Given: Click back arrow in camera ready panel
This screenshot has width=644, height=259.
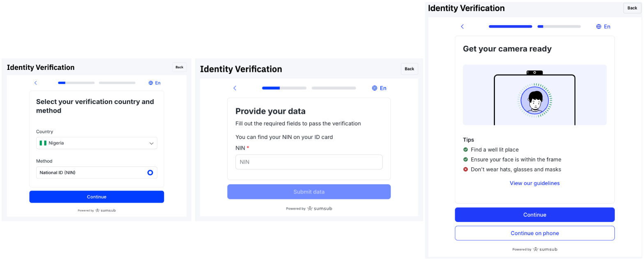Looking at the screenshot, I should click(x=462, y=27).
